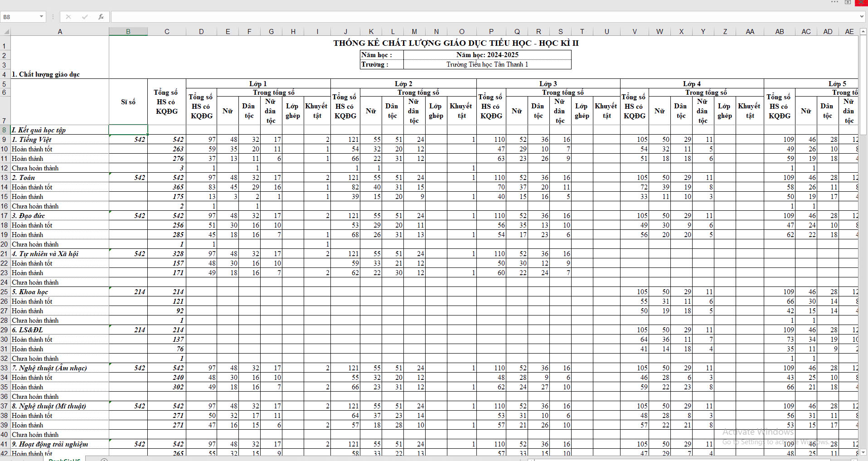Screen dimensions: 868x461
Task: Click the 'Lớp 3' header cell
Action: [x=548, y=84]
